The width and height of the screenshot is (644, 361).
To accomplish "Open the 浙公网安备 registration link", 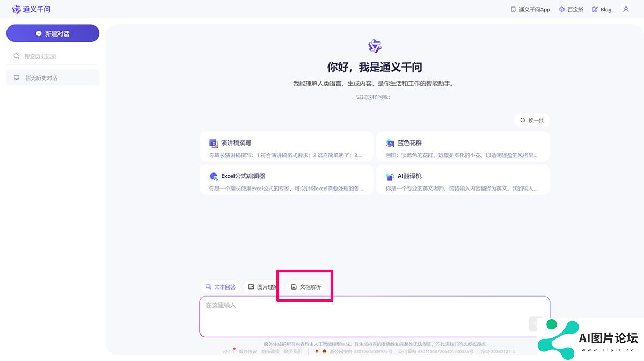I will click(x=361, y=352).
